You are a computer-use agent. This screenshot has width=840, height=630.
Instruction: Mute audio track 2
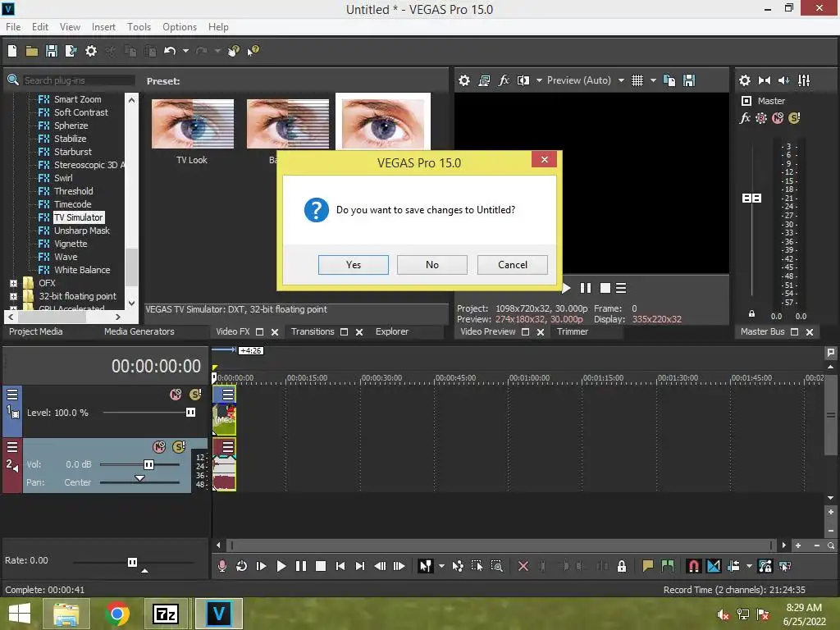159,447
